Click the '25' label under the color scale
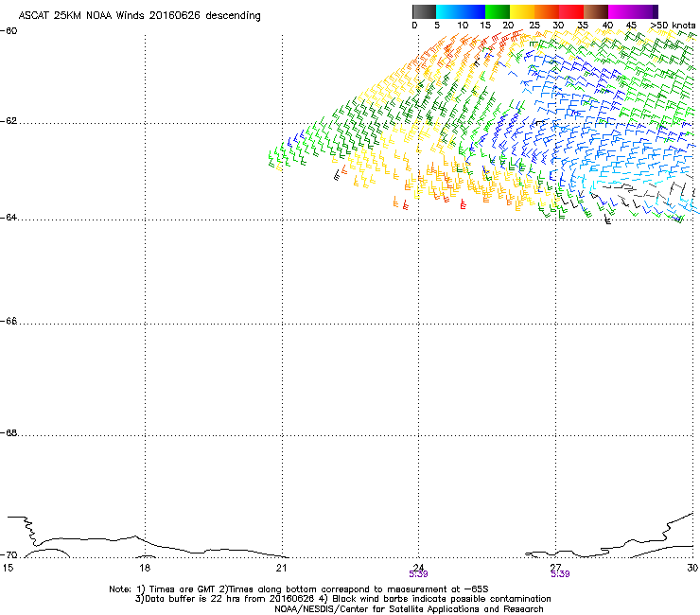Screen dimensions: 700x615 tap(534, 26)
